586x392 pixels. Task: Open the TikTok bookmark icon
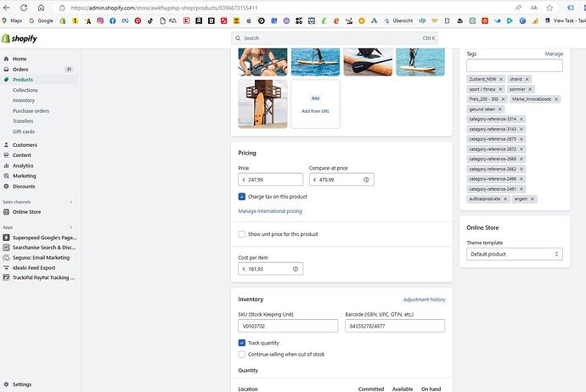pos(150,21)
